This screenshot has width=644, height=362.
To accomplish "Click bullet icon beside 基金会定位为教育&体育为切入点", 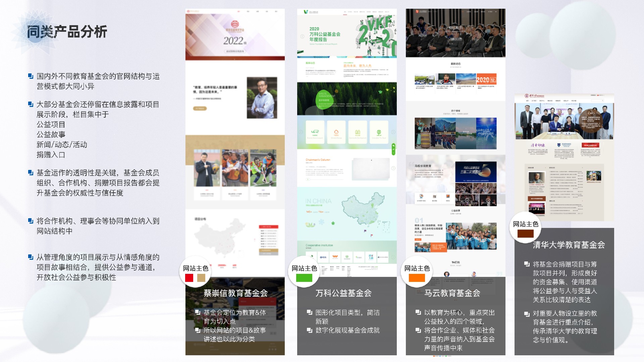I will pyautogui.click(x=198, y=312).
